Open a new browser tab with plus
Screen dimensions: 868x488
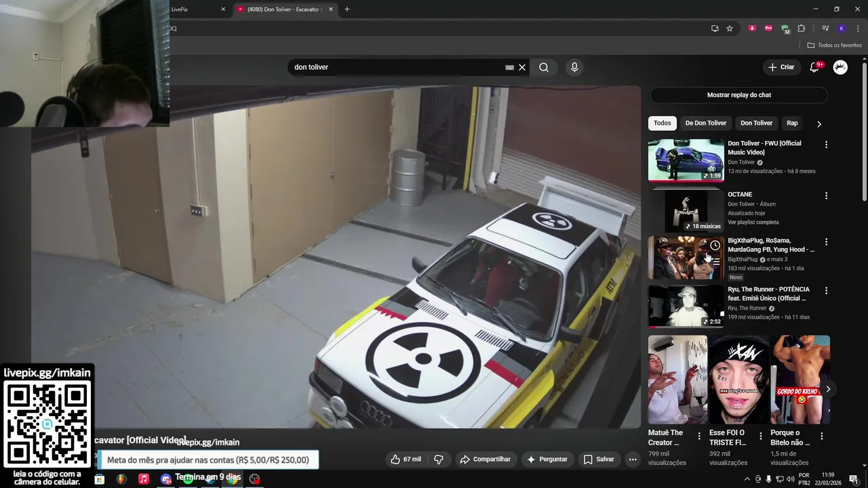(347, 9)
